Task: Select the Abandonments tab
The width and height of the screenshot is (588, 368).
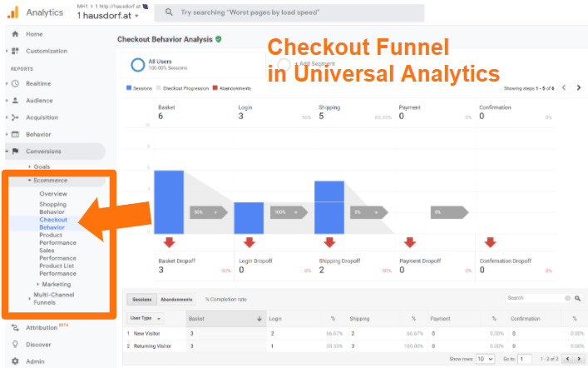Action: 176,299
